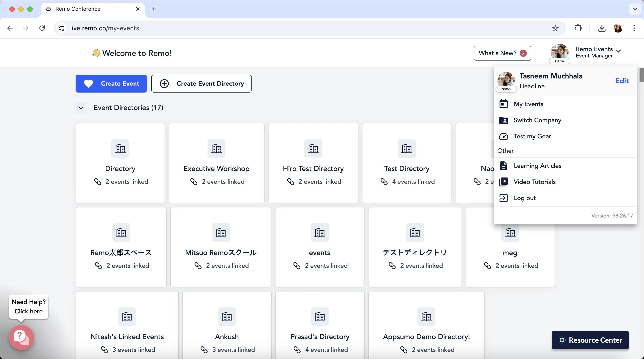Image resolution: width=644 pixels, height=359 pixels.
Task: Click the Executive Workshop directory title
Action: pyautogui.click(x=216, y=169)
